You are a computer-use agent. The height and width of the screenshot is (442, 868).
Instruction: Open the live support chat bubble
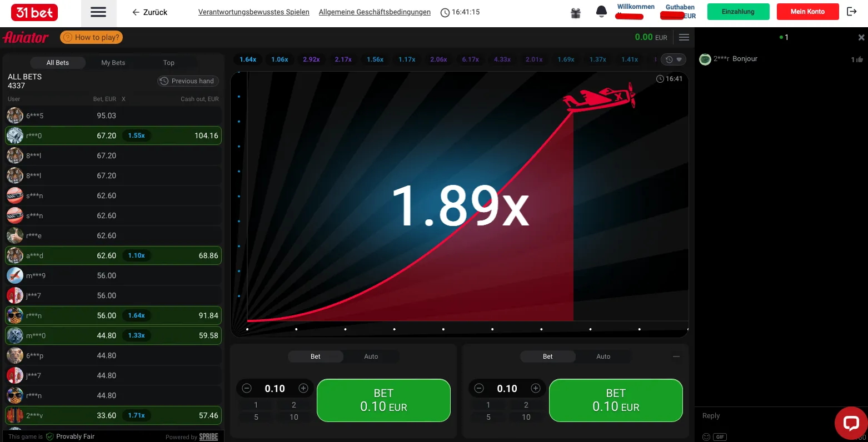[851, 423]
